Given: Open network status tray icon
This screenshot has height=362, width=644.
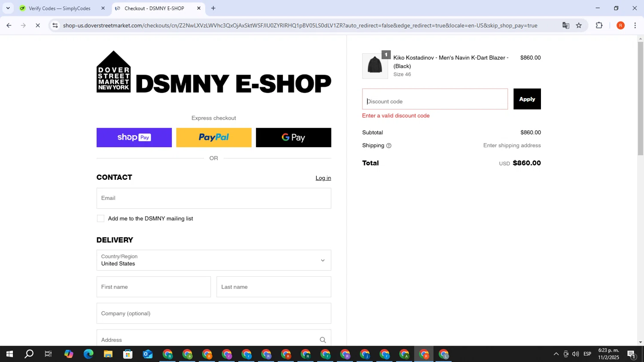Looking at the screenshot, I should point(566,354).
